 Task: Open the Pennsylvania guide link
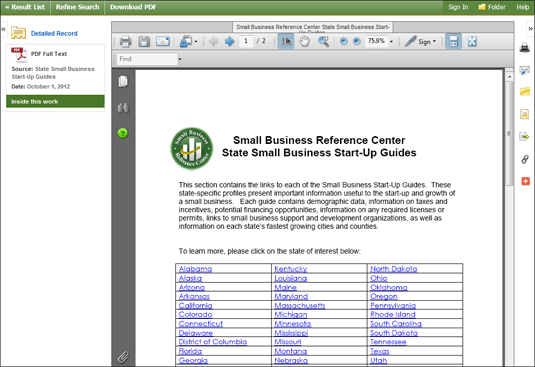(x=393, y=306)
